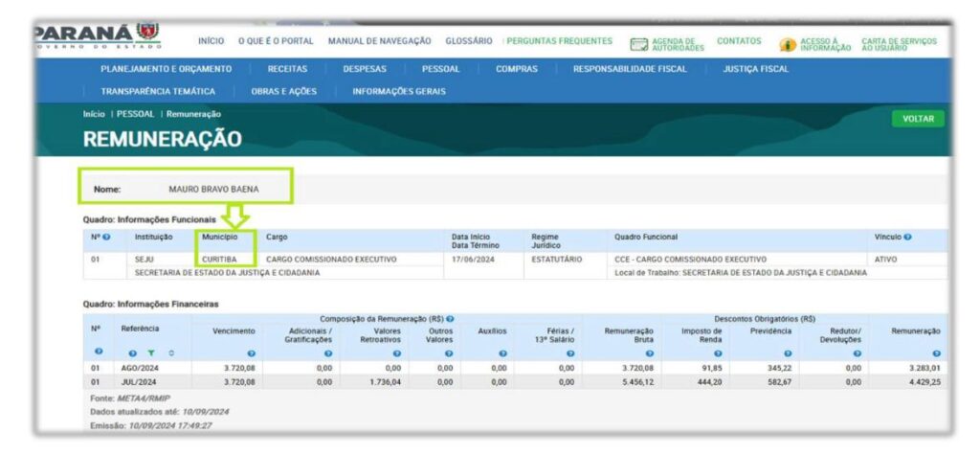Click Fonte: META4/RMIP text
This screenshot has width=980, height=455.
pos(130,398)
